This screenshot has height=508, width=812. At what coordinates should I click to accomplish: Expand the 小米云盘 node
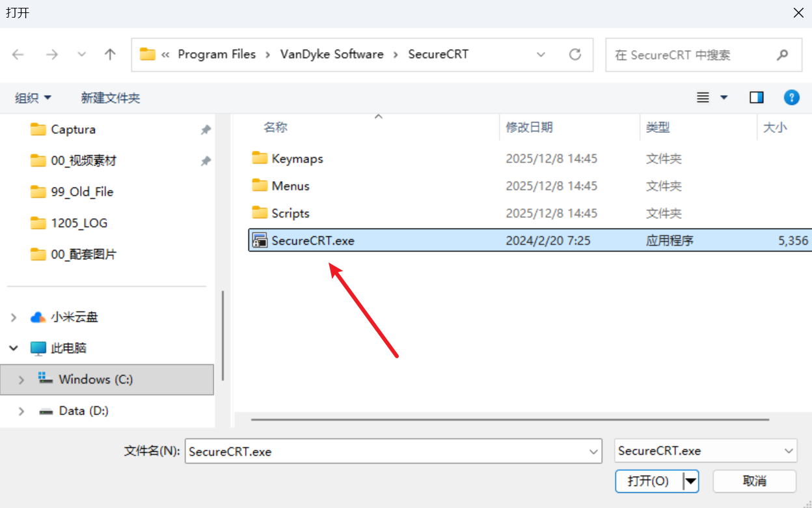14,317
